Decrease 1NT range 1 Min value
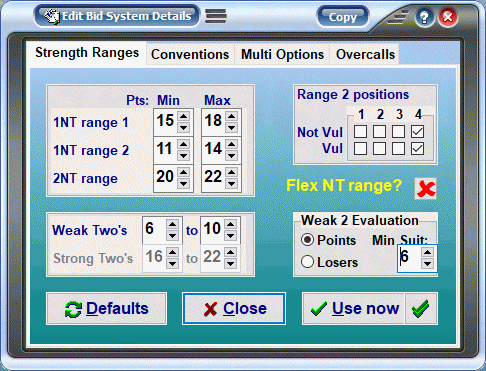The image size is (486, 371). tap(184, 127)
